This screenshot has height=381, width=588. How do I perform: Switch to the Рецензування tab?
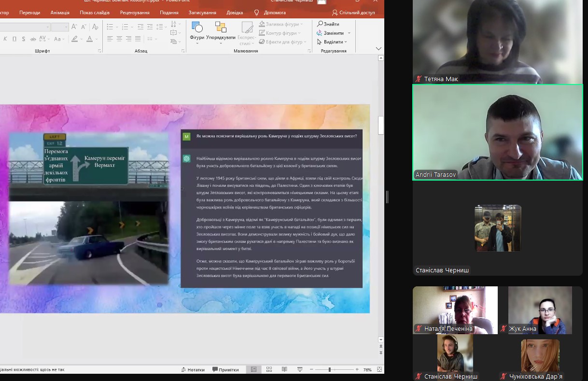135,13
